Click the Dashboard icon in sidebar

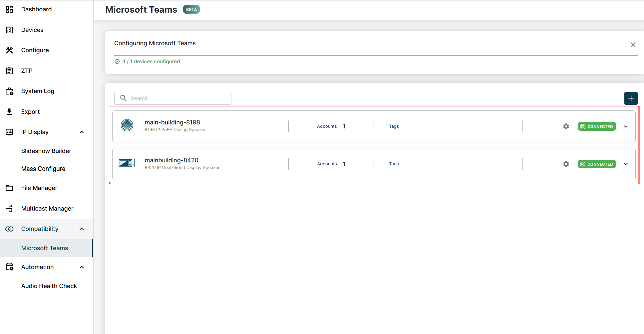coord(9,9)
